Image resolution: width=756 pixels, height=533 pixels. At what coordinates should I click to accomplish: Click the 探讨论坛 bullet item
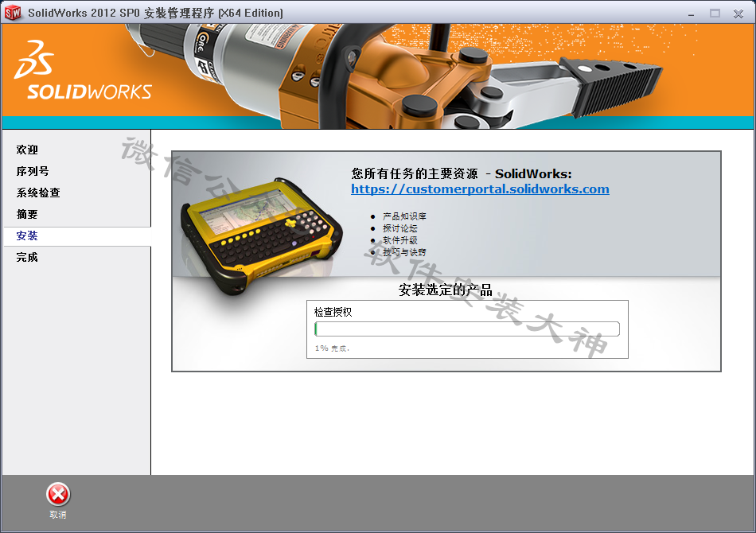pyautogui.click(x=399, y=228)
